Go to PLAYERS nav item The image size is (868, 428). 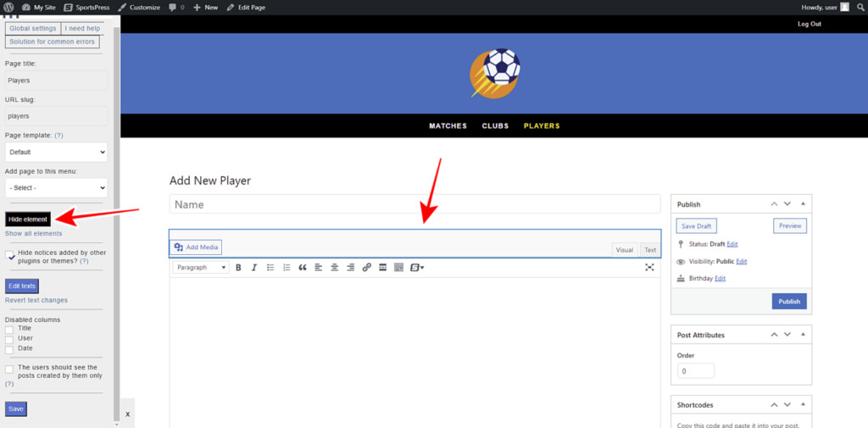(x=542, y=125)
